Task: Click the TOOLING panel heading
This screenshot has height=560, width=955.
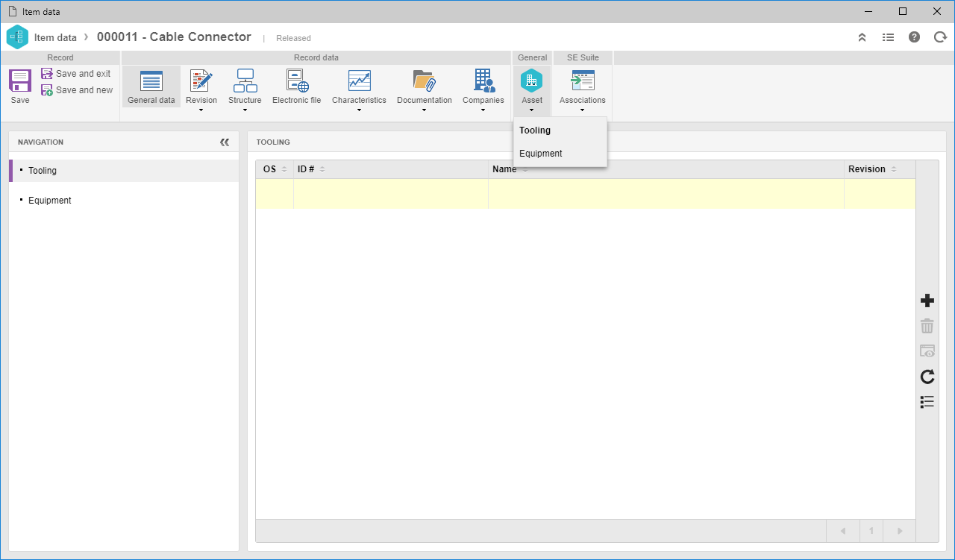Action: 273,142
